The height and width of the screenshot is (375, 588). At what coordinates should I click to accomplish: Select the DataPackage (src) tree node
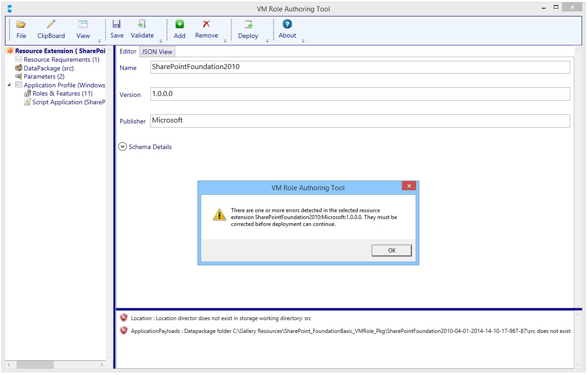coord(48,68)
